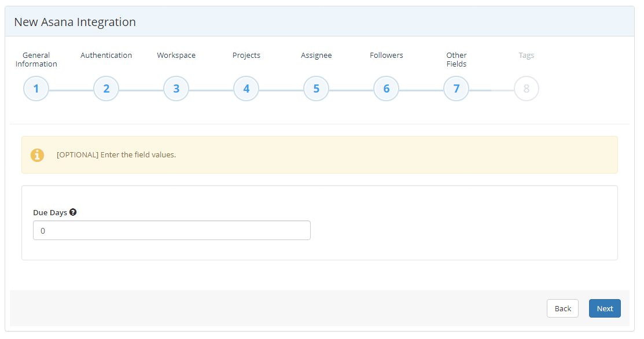Click the disabled Tags step circle
This screenshot has height=339, width=644.
point(526,88)
